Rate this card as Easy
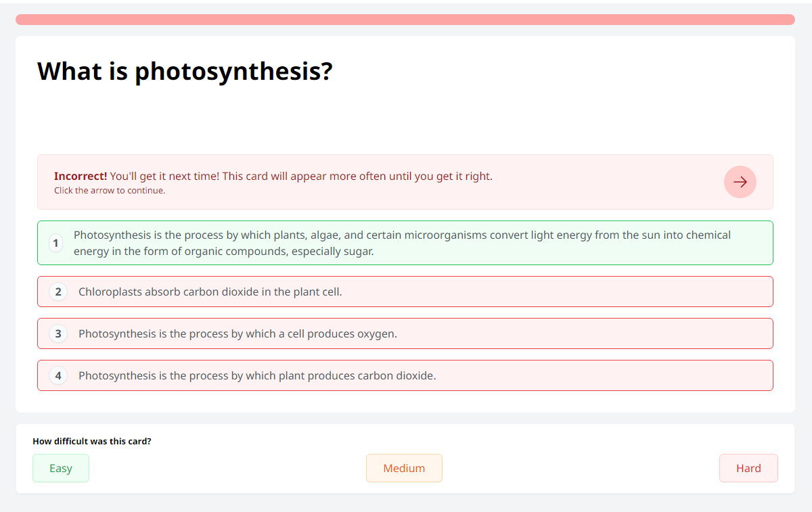The width and height of the screenshot is (812, 512). point(61,468)
